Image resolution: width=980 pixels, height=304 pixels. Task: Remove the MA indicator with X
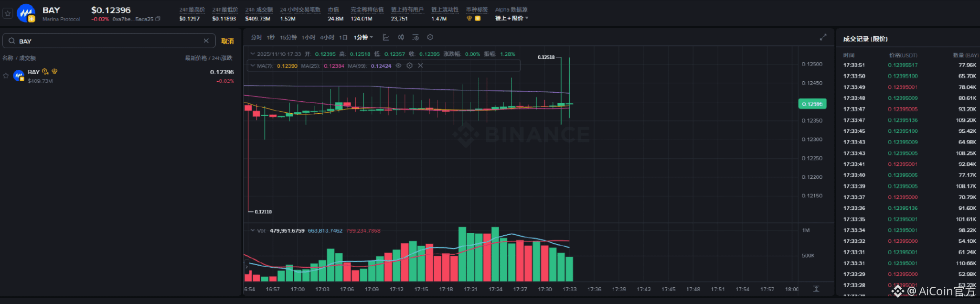[420, 65]
